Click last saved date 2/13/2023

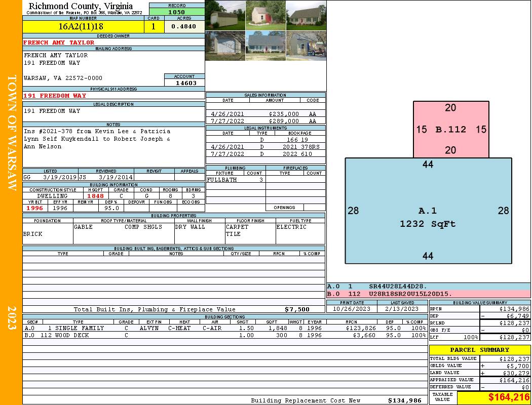point(402,309)
